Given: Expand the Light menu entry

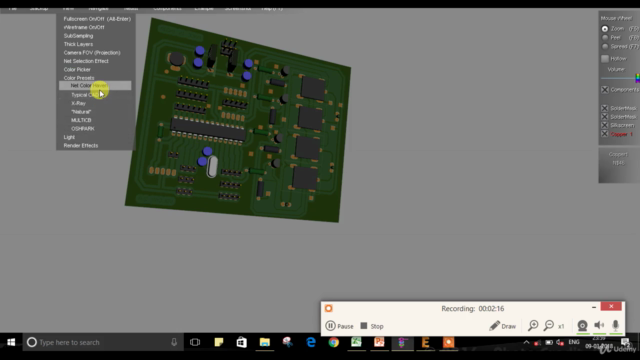Looking at the screenshot, I should coord(69,137).
